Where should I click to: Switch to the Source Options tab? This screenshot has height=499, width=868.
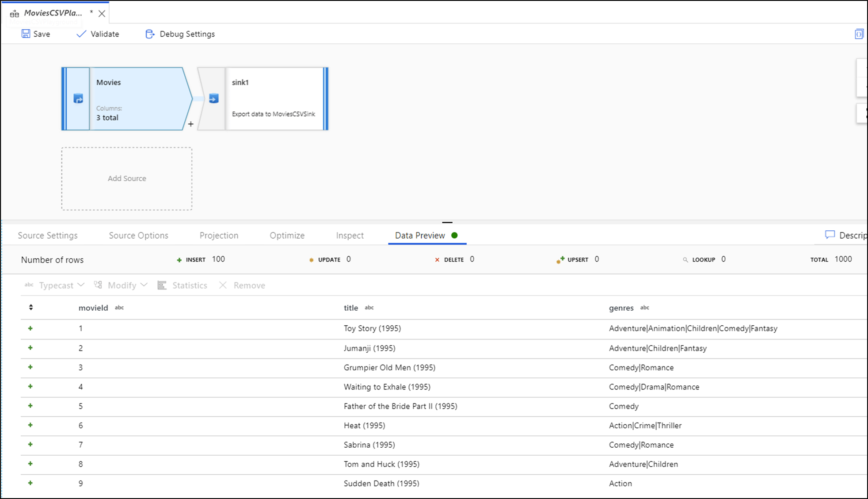click(138, 236)
